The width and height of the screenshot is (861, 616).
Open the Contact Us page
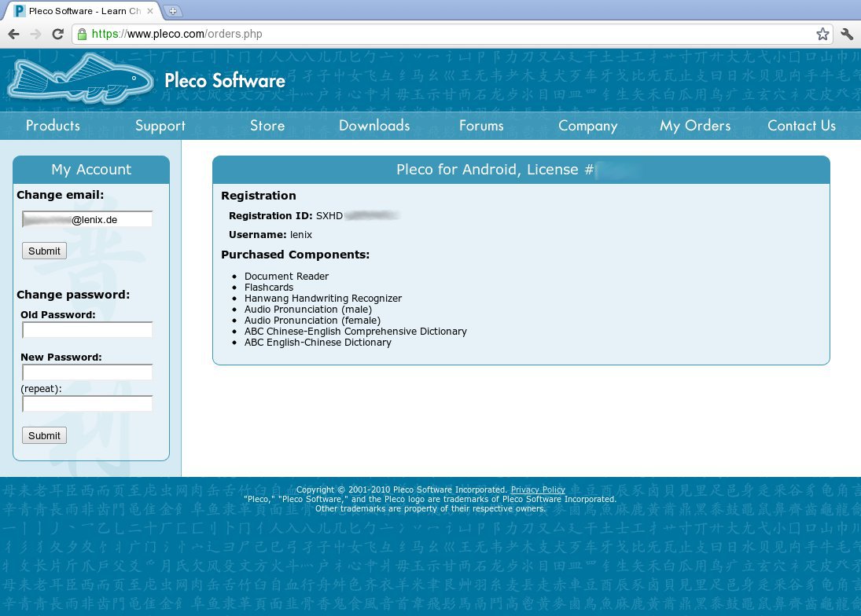pos(802,126)
